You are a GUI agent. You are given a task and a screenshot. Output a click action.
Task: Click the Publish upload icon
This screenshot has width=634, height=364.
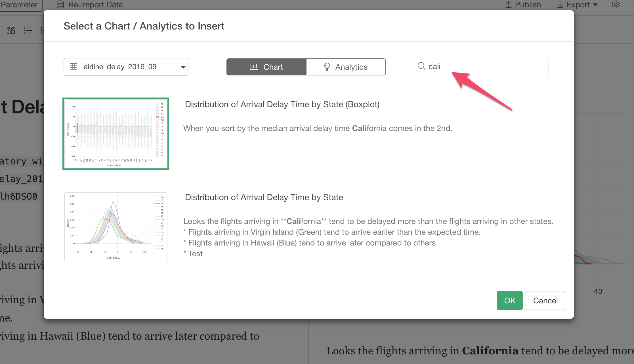[x=508, y=5]
